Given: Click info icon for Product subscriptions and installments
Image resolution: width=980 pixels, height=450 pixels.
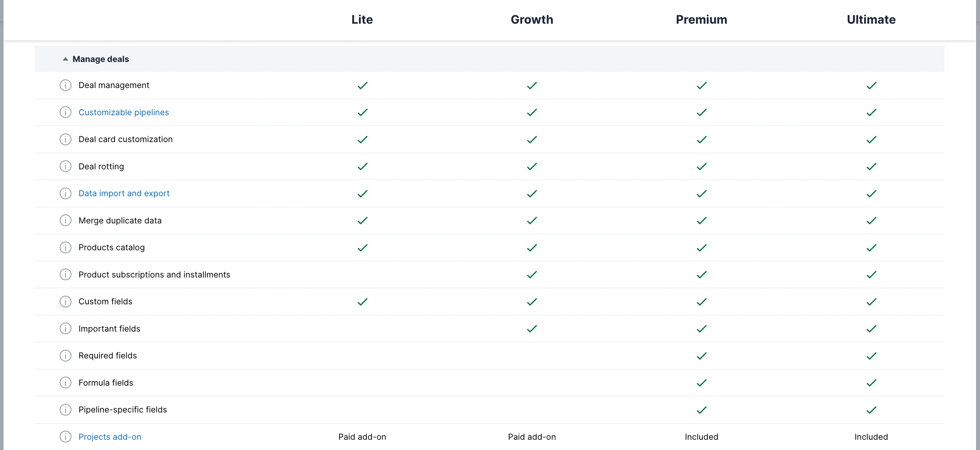Looking at the screenshot, I should point(66,274).
